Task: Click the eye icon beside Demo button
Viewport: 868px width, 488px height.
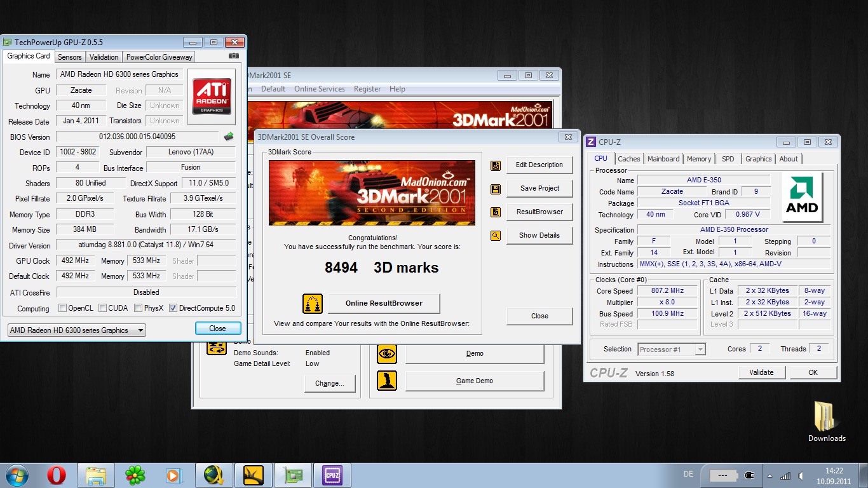Action: pyautogui.click(x=387, y=353)
